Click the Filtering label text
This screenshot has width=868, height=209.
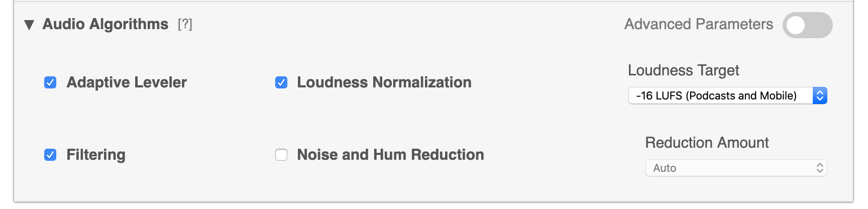click(x=96, y=155)
